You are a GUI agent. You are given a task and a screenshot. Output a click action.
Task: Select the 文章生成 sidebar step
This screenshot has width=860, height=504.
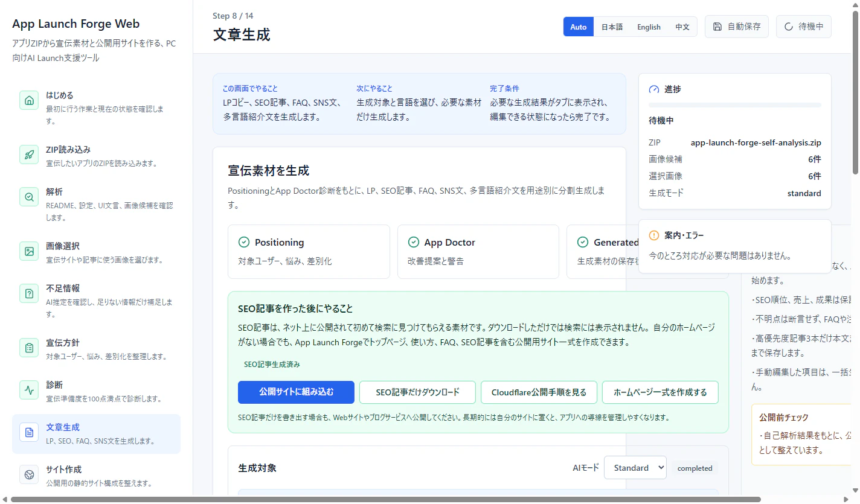[97, 434]
